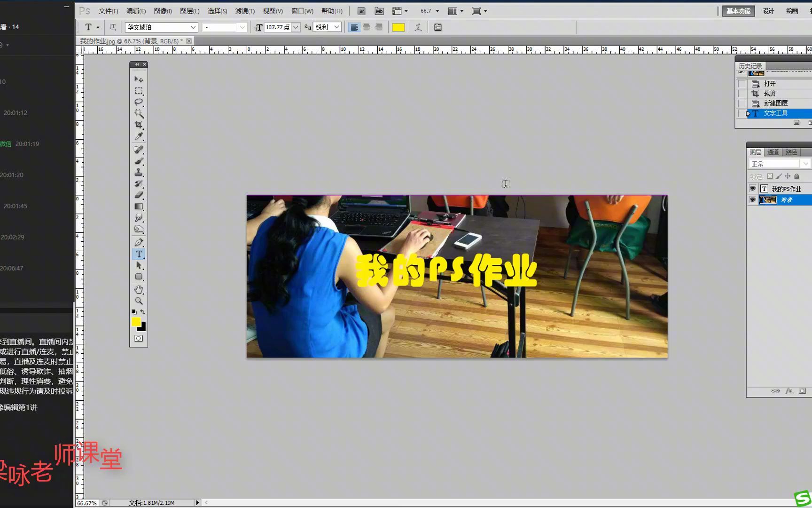Image resolution: width=812 pixels, height=508 pixels.
Task: Set history brush source at 新建图层
Action: click(742, 103)
